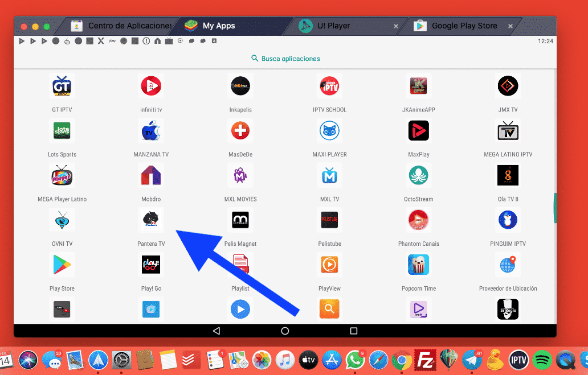Open Spotify from the Dock

pos(542,360)
